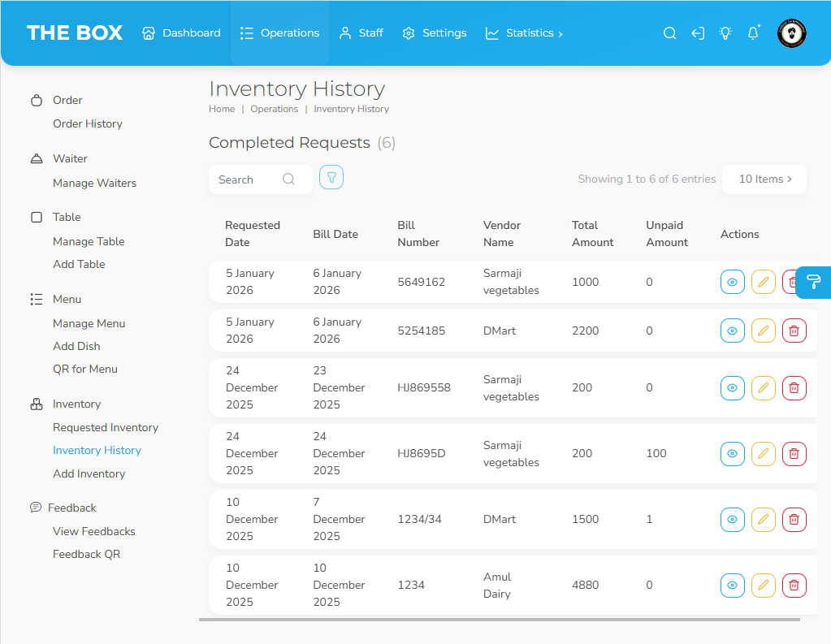Click the search magnifier icon in header
This screenshot has height=644, width=831.
point(669,33)
